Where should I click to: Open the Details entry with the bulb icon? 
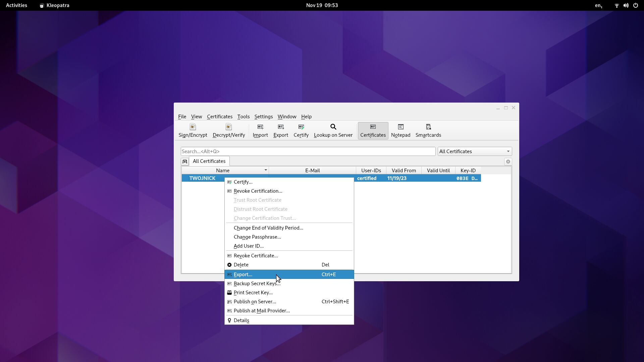(241, 320)
